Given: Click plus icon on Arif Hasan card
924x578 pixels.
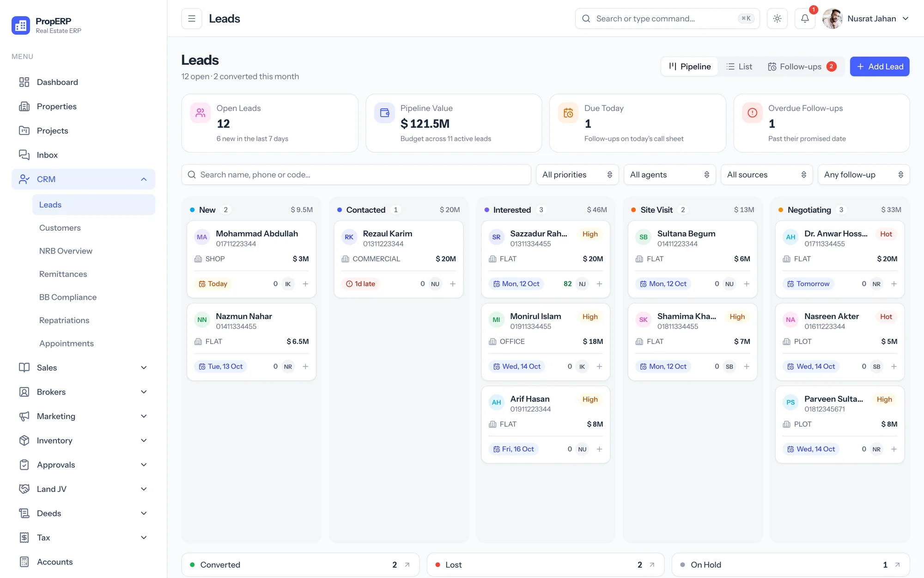Looking at the screenshot, I should 599,449.
